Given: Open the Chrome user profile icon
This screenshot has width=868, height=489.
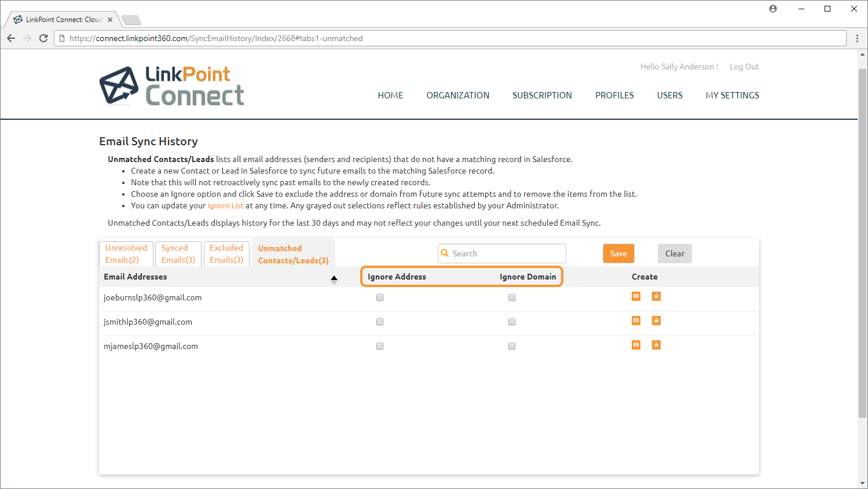Looking at the screenshot, I should tap(773, 9).
